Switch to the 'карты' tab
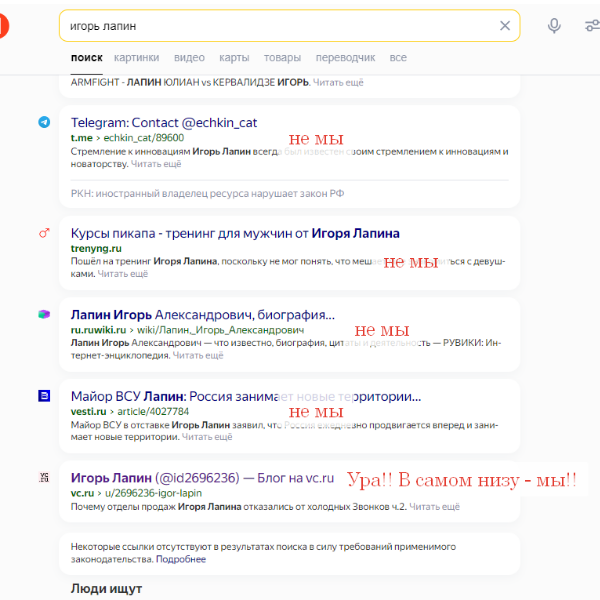 point(234,58)
